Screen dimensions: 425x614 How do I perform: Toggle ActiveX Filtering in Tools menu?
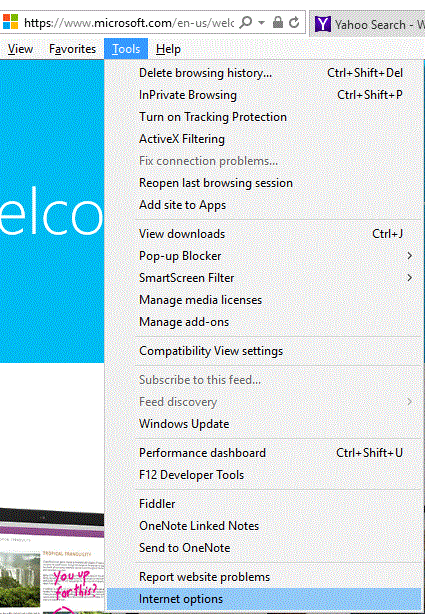point(264,139)
